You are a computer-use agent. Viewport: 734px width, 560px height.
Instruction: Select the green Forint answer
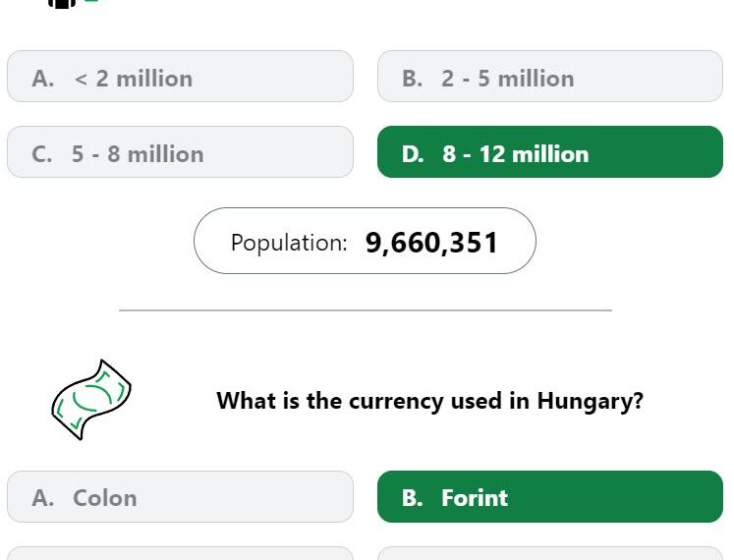click(x=549, y=497)
